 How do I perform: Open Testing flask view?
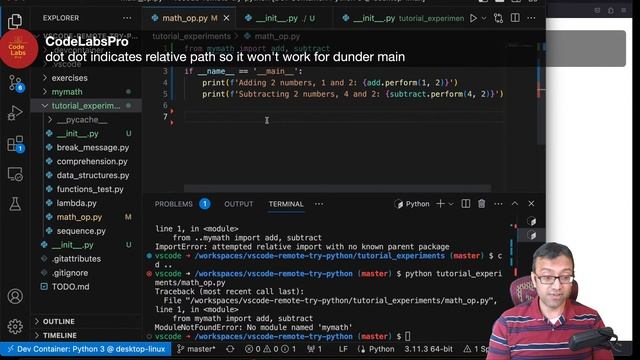[15, 204]
